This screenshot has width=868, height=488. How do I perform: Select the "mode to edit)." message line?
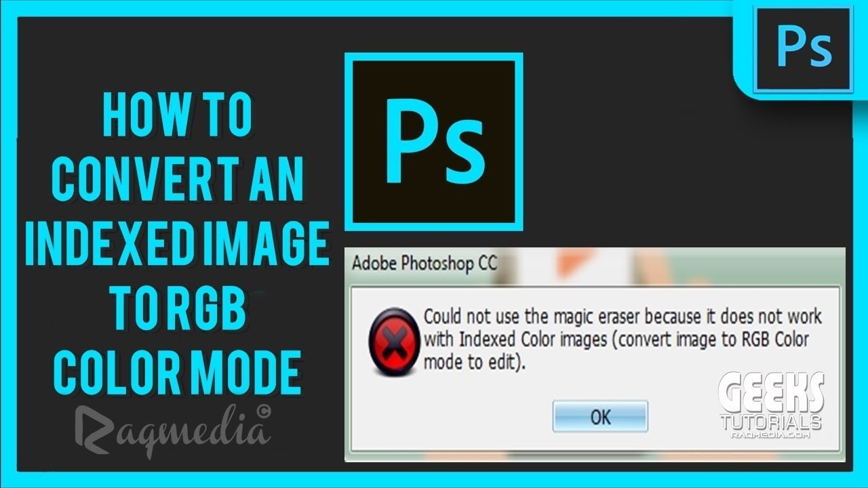pyautogui.click(x=475, y=363)
